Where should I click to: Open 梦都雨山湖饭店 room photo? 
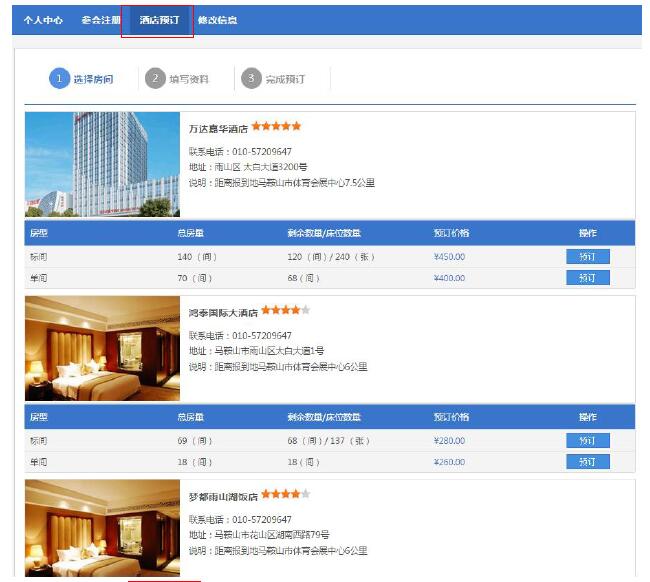coord(102,529)
